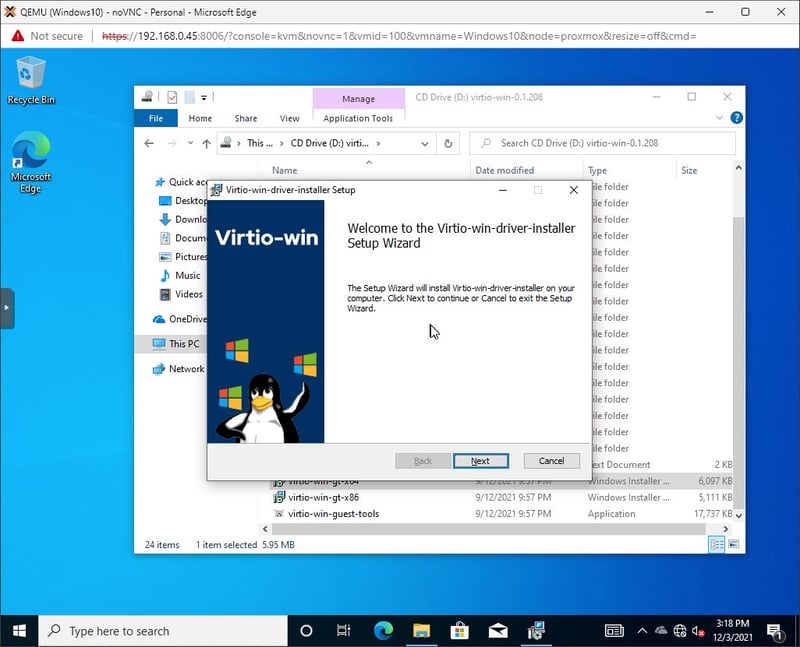Open the File menu in Explorer
The height and width of the screenshot is (647, 800).
(156, 118)
